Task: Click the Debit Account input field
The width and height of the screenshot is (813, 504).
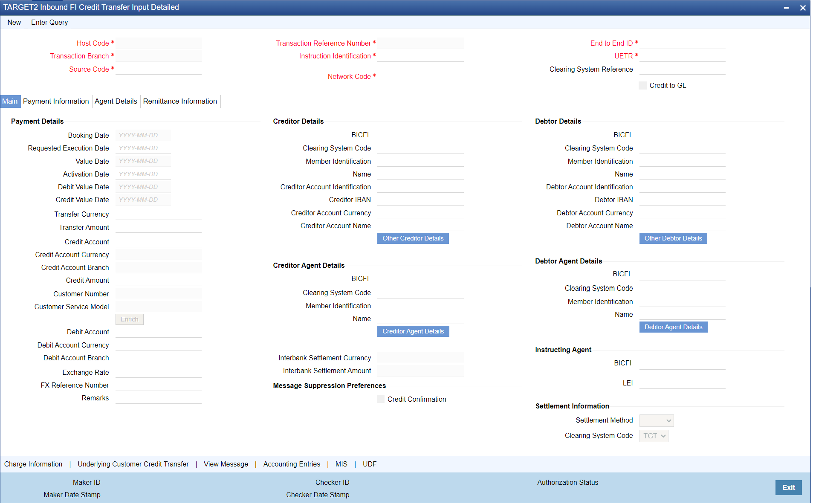Action: coord(159,332)
